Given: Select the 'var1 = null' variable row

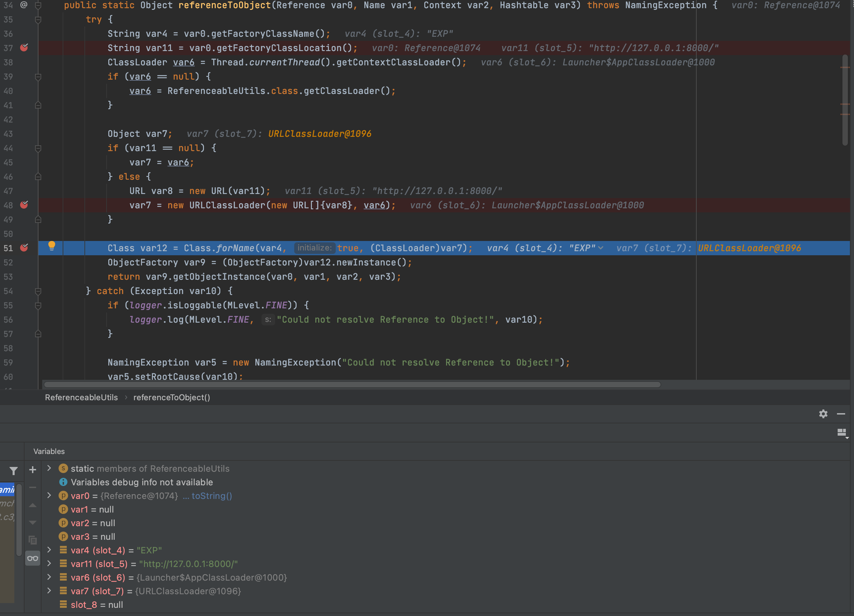Looking at the screenshot, I should 445,509.
